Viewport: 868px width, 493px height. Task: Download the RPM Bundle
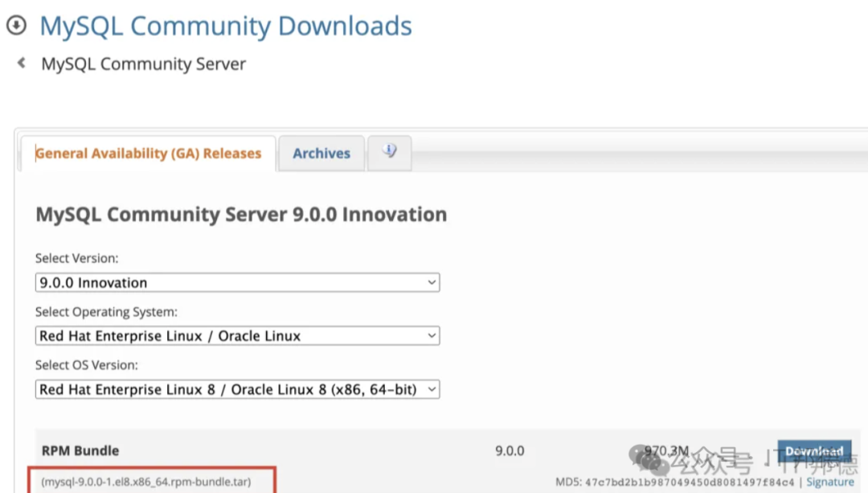pyautogui.click(x=814, y=451)
